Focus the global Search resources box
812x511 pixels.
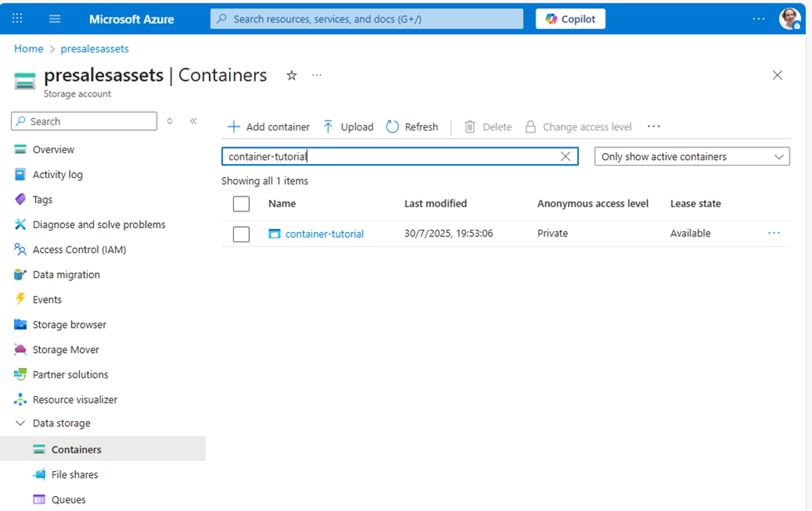pyautogui.click(x=366, y=18)
